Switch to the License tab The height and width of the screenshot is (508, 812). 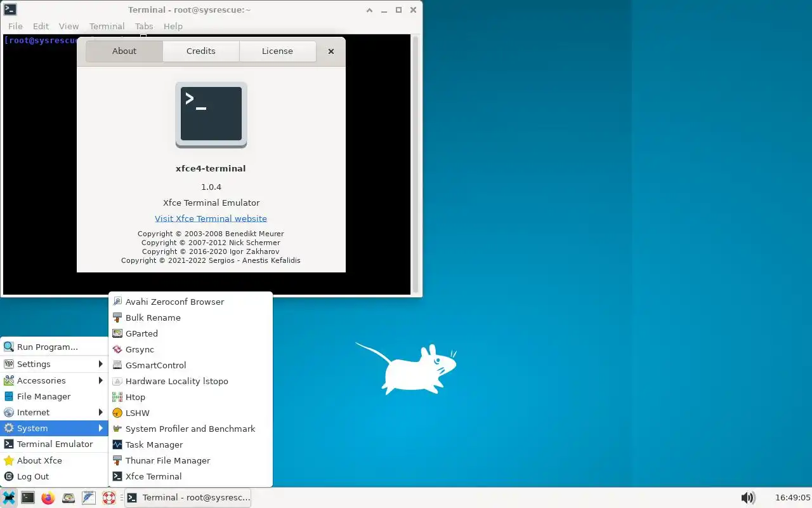[x=277, y=51]
